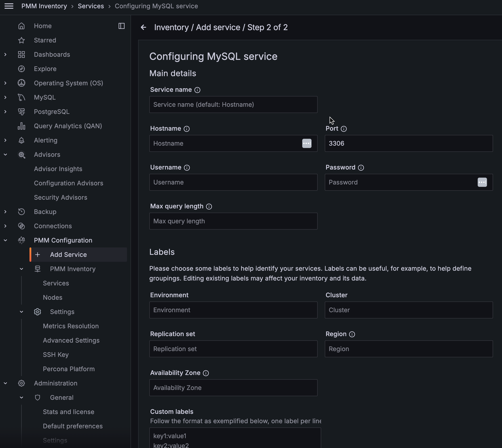Click the ellipsis button in Hostname field

tap(307, 143)
